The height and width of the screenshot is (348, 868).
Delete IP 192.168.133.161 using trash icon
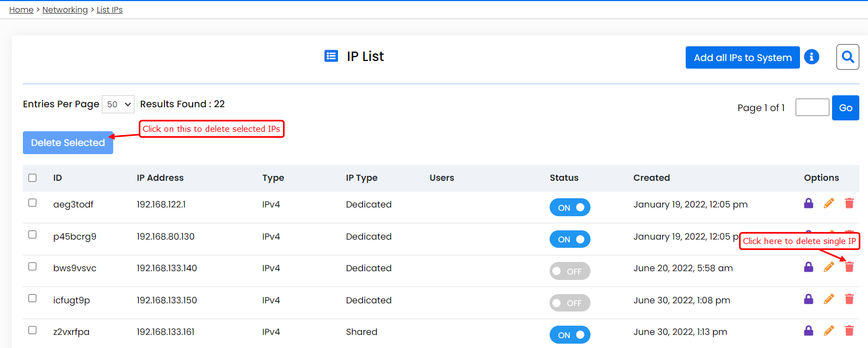(849, 331)
